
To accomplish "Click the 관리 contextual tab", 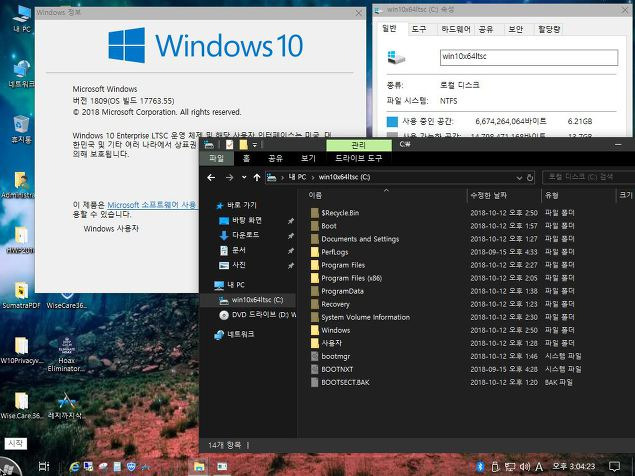I will pyautogui.click(x=359, y=145).
